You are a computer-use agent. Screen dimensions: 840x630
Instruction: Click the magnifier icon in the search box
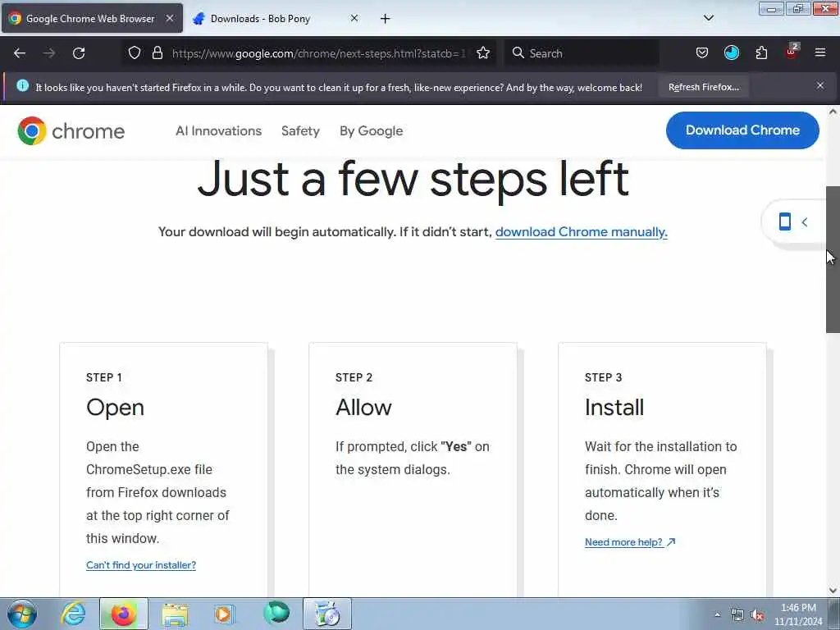click(518, 53)
